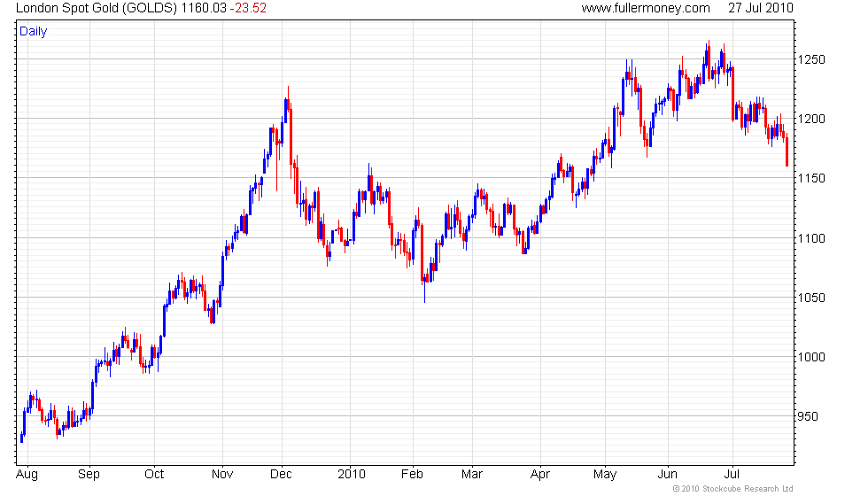Select the Nov month axis label

click(x=222, y=475)
